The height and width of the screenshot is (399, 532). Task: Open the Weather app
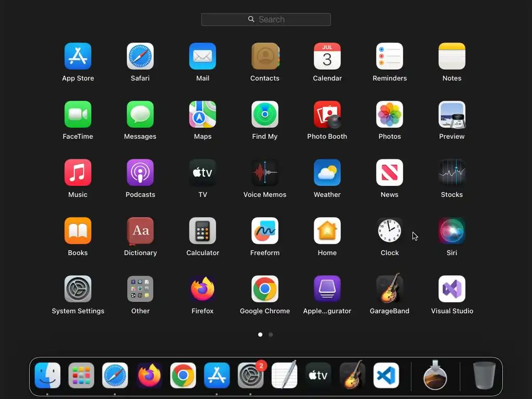tap(327, 172)
